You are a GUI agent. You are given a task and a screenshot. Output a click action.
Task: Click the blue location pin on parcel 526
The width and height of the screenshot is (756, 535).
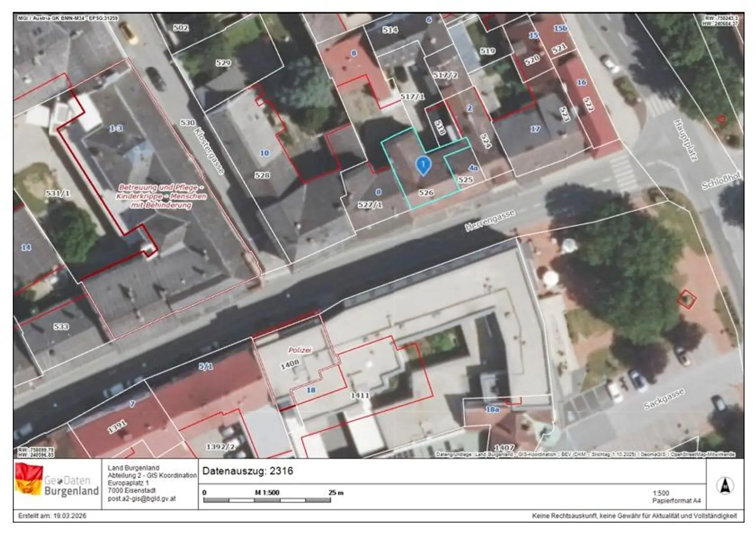click(423, 165)
